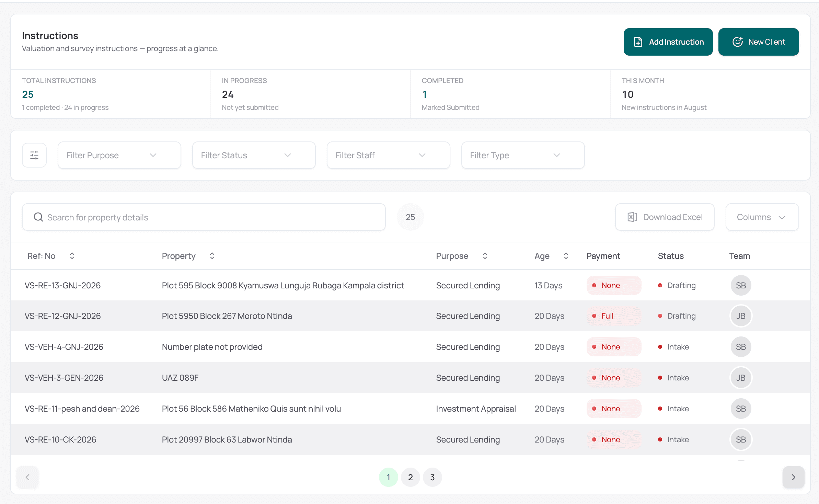The height and width of the screenshot is (504, 819).
Task: Sort by Ref: No column arrows
Action: pyautogui.click(x=72, y=256)
